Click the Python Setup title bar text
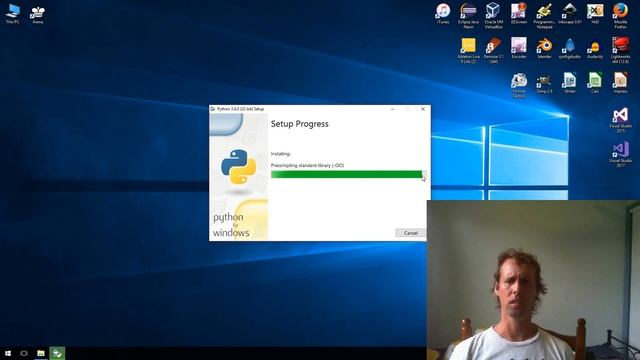This screenshot has width=640, height=360. pyautogui.click(x=240, y=109)
